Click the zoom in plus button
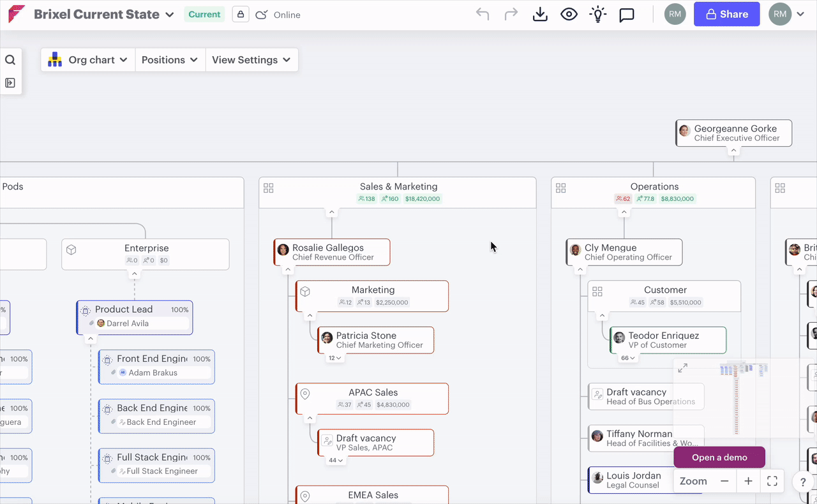Screen dimensions: 817x504 pyautogui.click(x=748, y=481)
